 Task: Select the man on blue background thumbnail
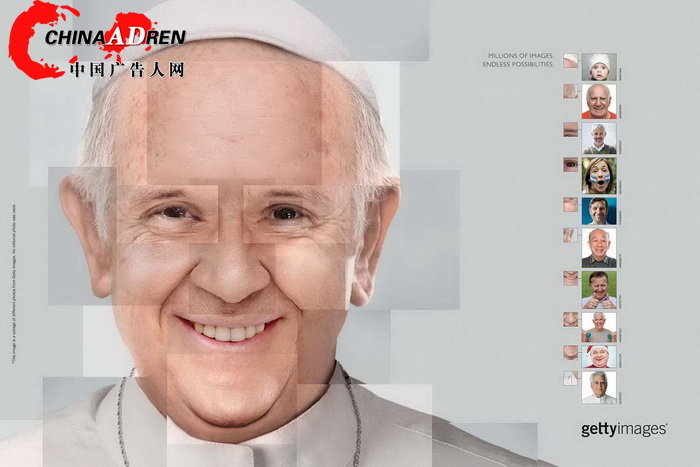tap(599, 211)
